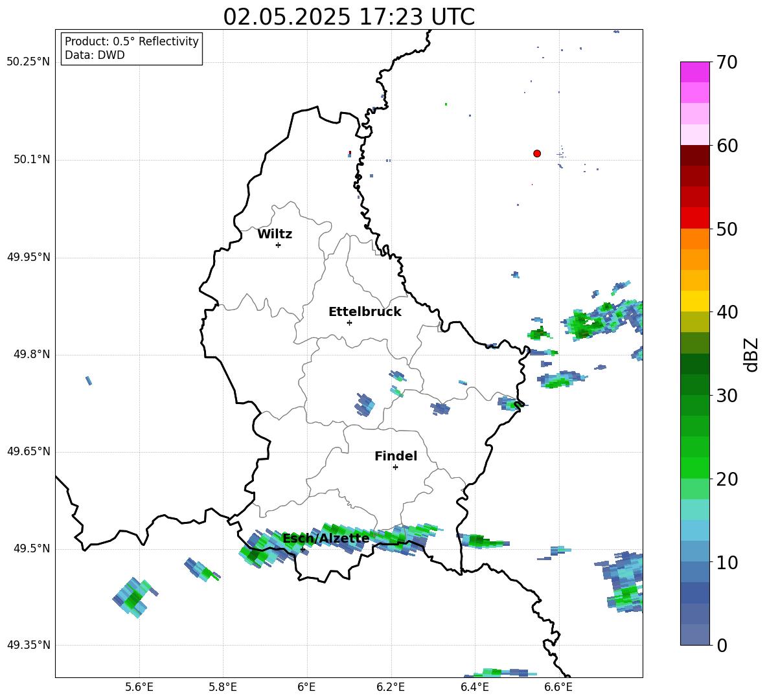Click the colorbar 10 tick label
This screenshot has width=767, height=700.
pos(726,563)
